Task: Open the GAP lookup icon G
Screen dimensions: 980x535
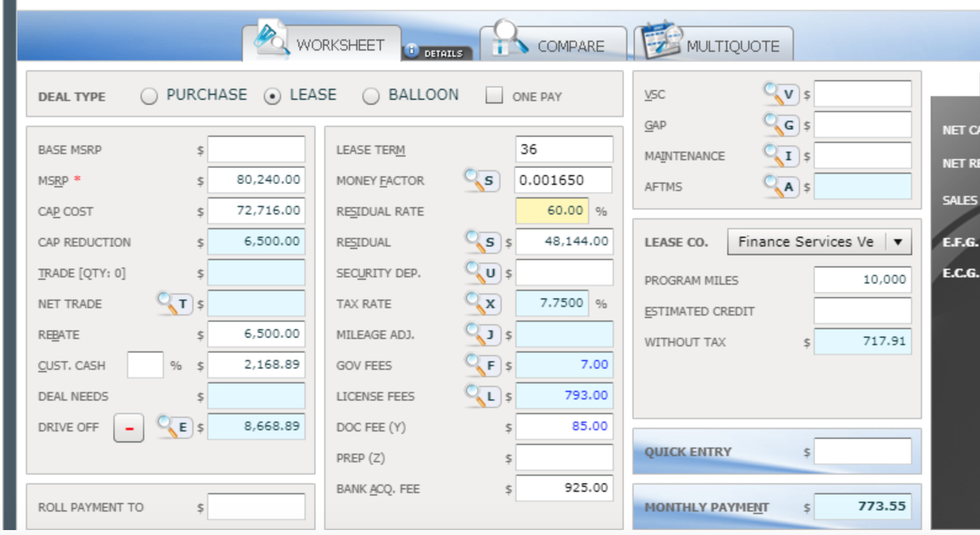Action: (x=781, y=125)
